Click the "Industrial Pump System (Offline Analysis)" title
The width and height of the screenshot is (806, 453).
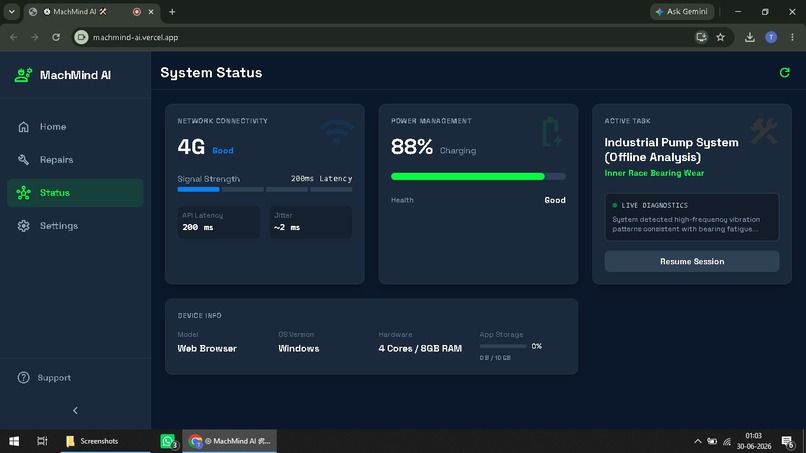coord(671,150)
